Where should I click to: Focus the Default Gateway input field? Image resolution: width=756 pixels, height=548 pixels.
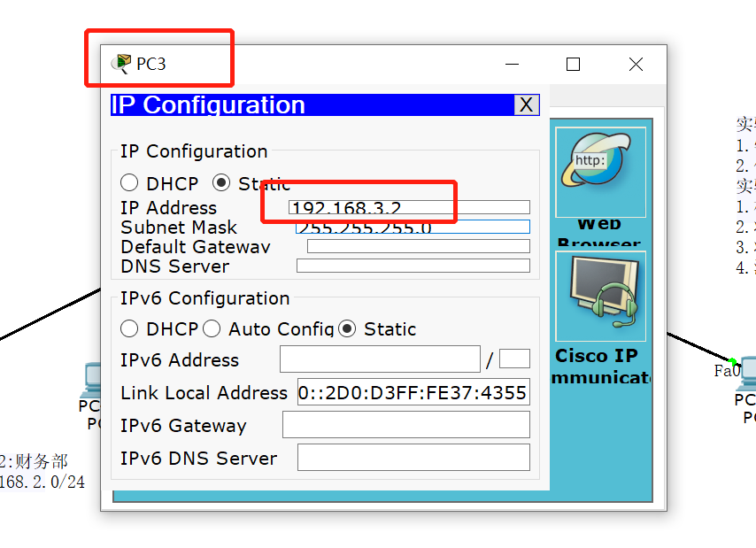[x=419, y=246]
